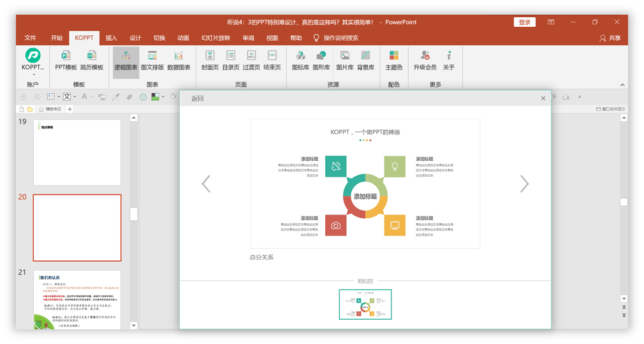644x344 pixels.
Task: Click the reset picture icon
Action: point(102,97)
